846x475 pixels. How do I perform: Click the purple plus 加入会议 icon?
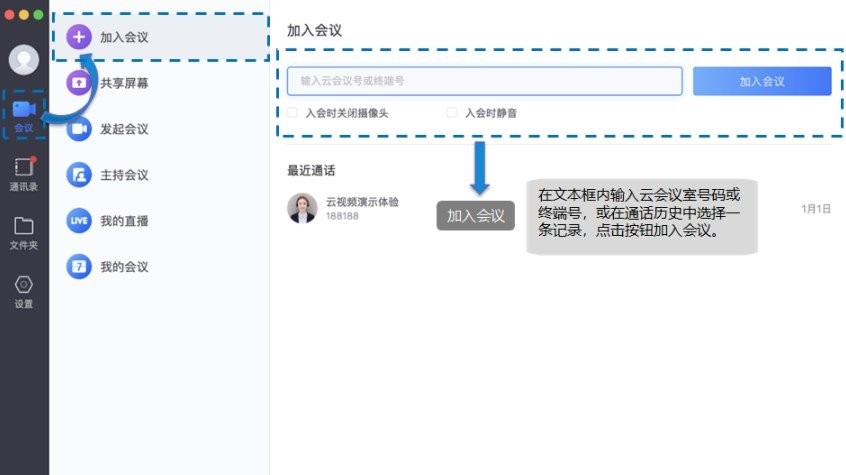[x=79, y=38]
